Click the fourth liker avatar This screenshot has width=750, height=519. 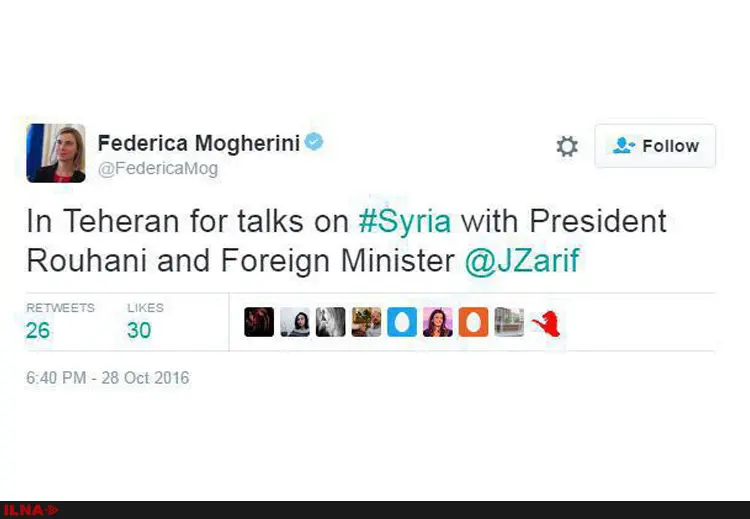[366, 322]
